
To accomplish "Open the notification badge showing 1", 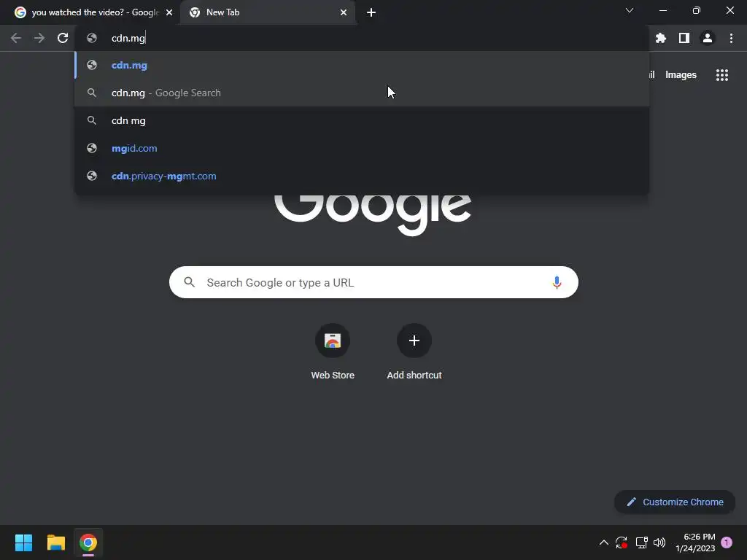I will (x=727, y=542).
